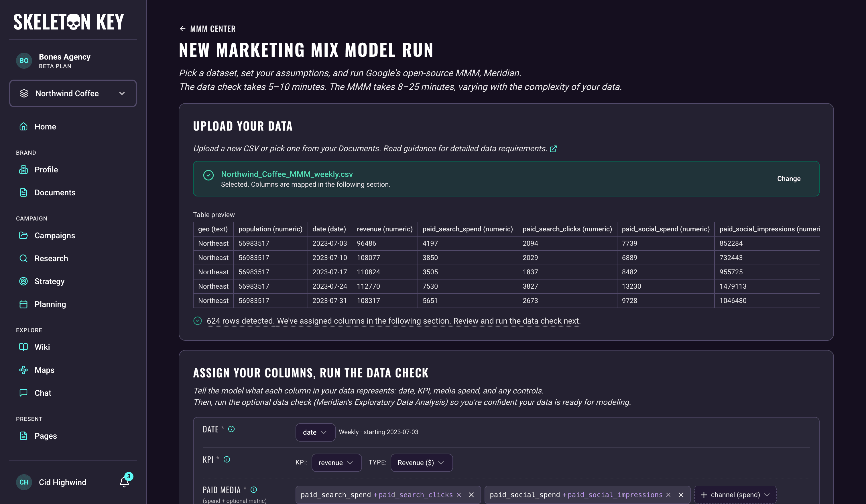Image resolution: width=866 pixels, height=504 pixels.
Task: Click rows detected check circle icon
Action: (x=198, y=321)
